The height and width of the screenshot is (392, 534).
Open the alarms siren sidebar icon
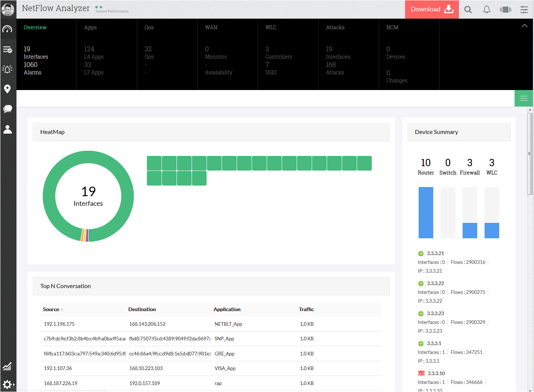point(7,69)
